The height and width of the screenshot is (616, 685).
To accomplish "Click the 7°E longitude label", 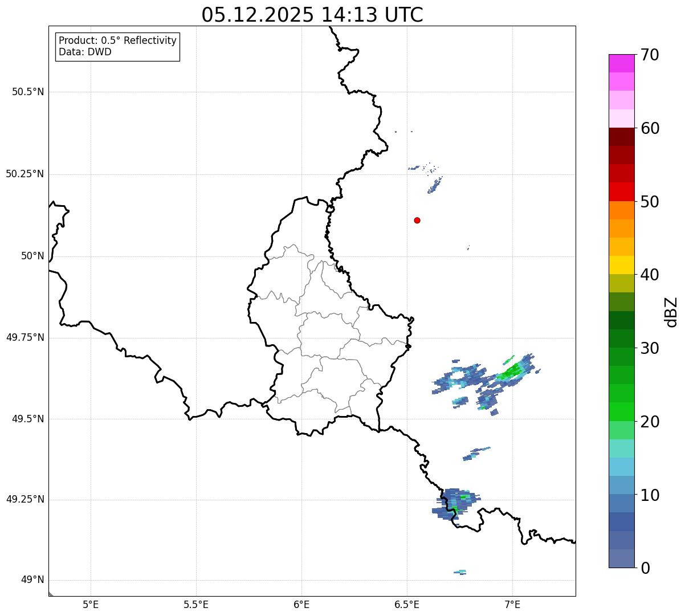I will pyautogui.click(x=512, y=604).
